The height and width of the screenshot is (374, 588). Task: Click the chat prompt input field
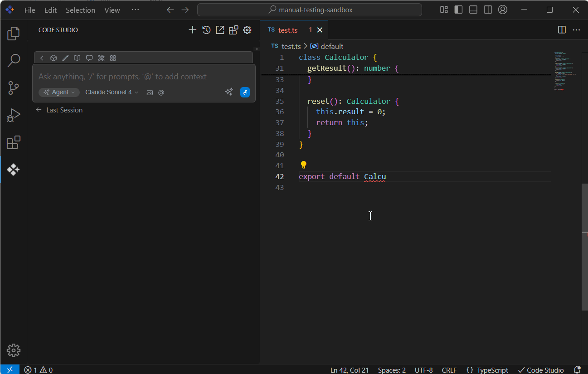(x=144, y=77)
